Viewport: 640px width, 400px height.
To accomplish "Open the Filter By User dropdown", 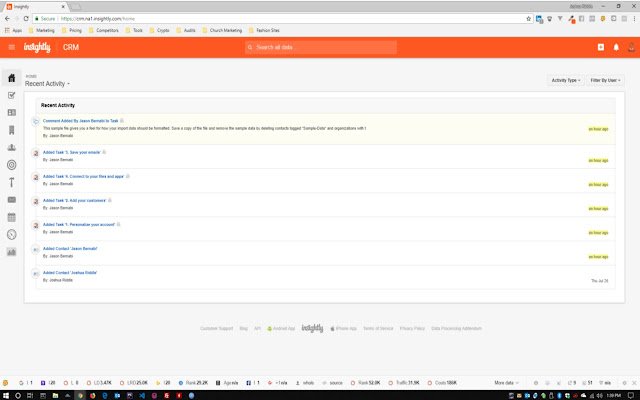I will [x=605, y=80].
